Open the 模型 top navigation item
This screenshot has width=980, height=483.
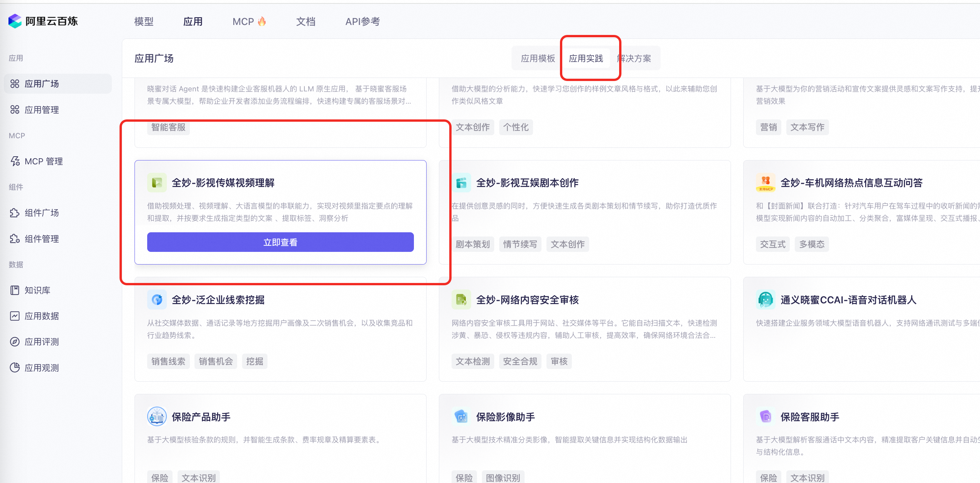pyautogui.click(x=144, y=22)
